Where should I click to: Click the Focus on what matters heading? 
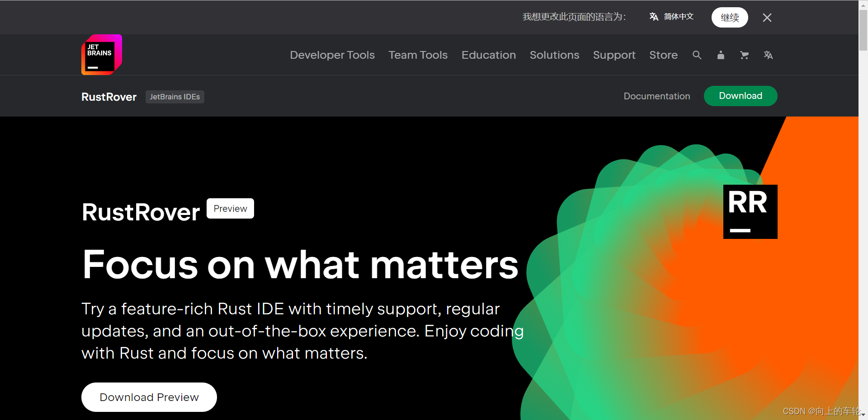click(300, 265)
